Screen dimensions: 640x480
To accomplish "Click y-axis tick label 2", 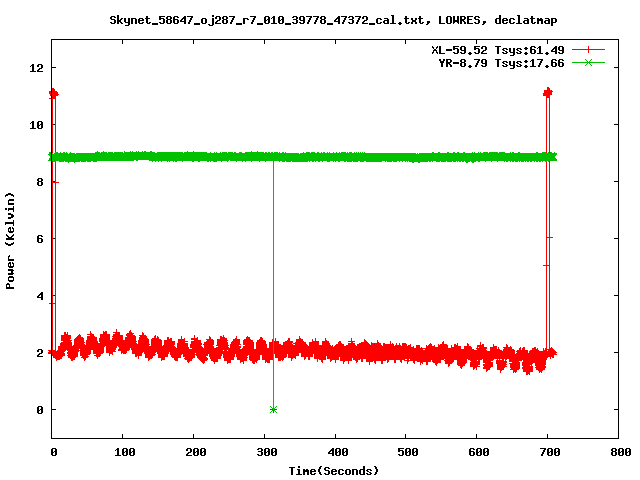I will point(40,353).
